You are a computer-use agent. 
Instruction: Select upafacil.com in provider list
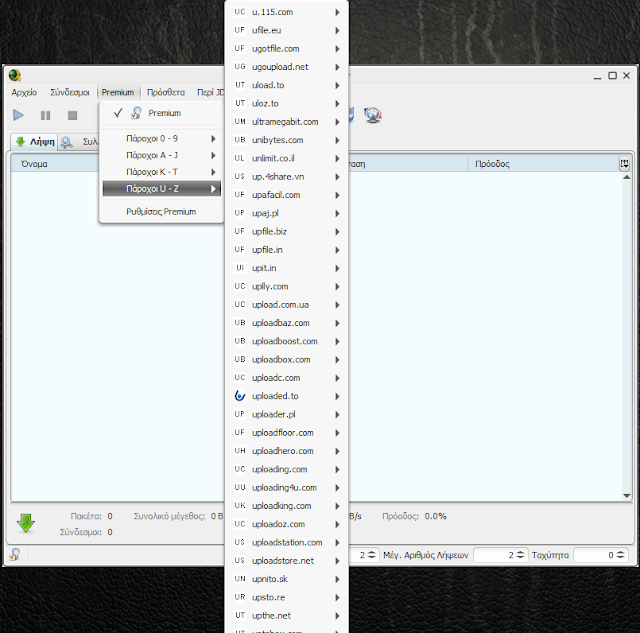tap(287, 195)
